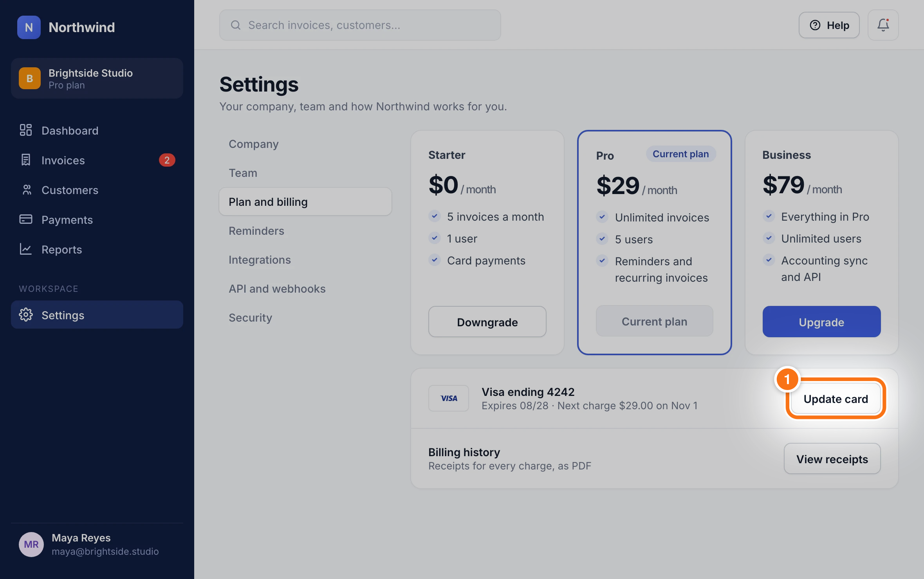Click the 'Billing history' heading

coord(464,452)
